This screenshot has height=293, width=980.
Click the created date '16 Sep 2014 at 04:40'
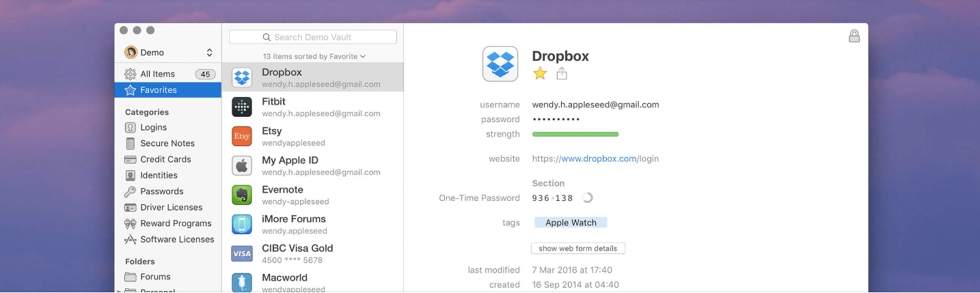tap(575, 285)
